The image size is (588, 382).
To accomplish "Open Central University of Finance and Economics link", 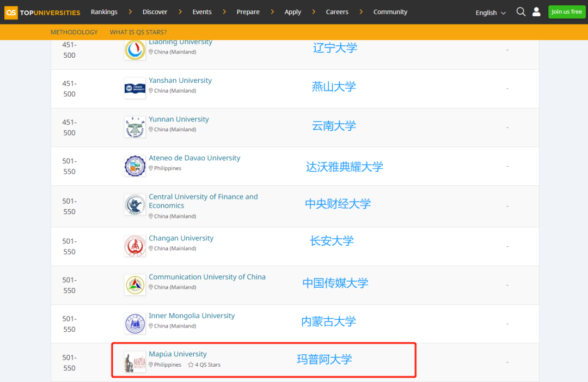I will click(203, 201).
